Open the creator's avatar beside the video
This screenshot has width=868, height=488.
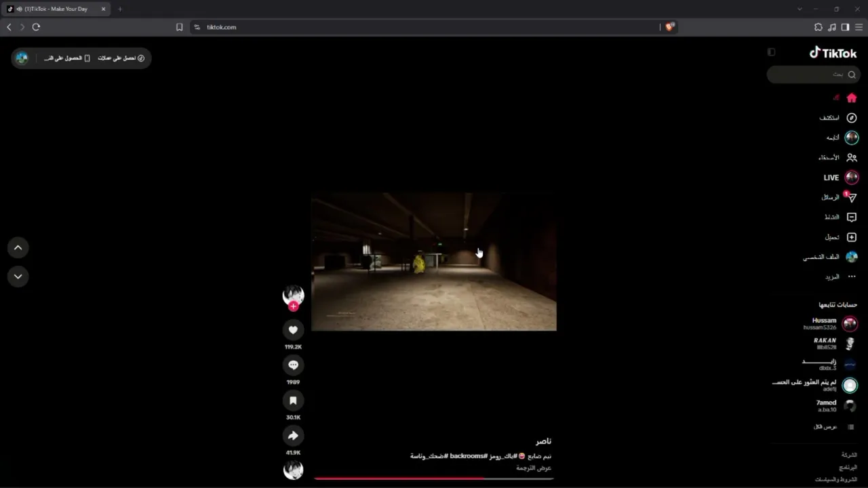click(x=293, y=294)
